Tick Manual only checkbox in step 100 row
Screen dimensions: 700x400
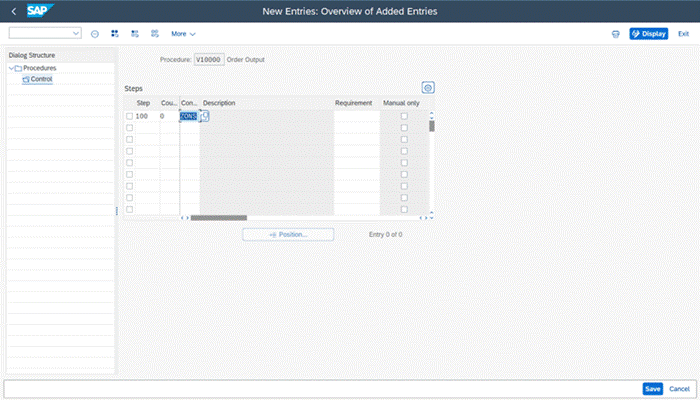(404, 116)
